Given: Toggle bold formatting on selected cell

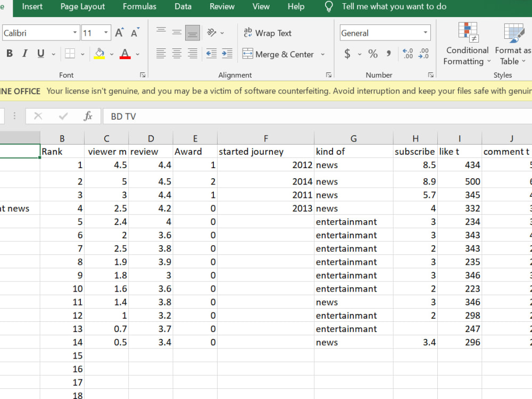Looking at the screenshot, I should coord(9,54).
